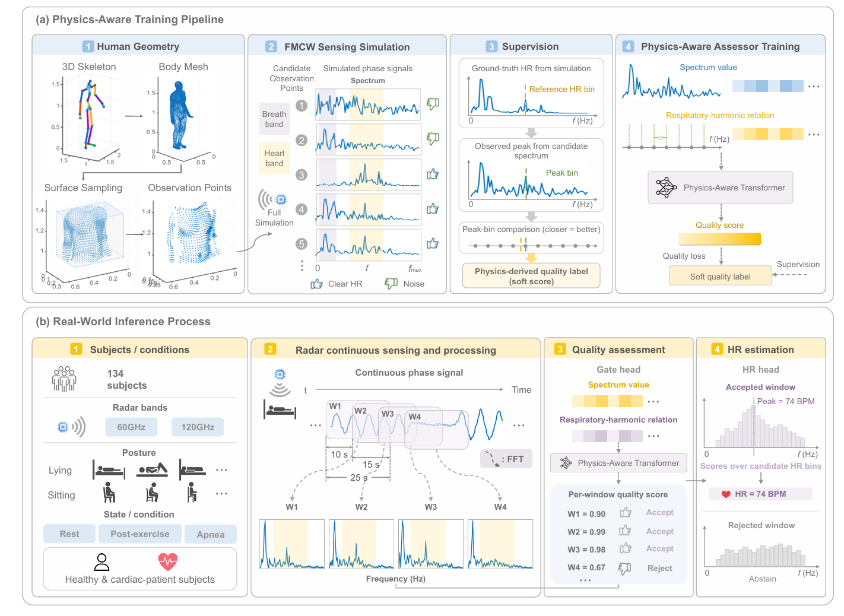Click the person outline icon above Healthy
Image resolution: width=844 pixels, height=616 pixels.
click(101, 562)
